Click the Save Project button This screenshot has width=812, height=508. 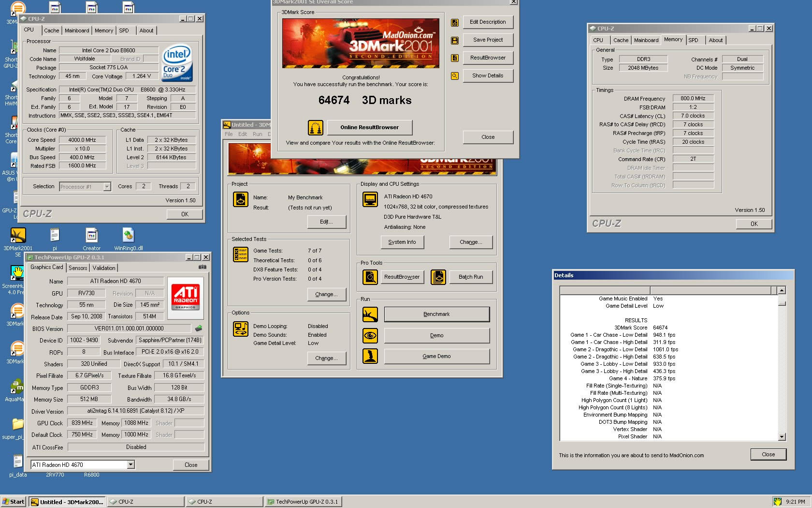pos(488,40)
